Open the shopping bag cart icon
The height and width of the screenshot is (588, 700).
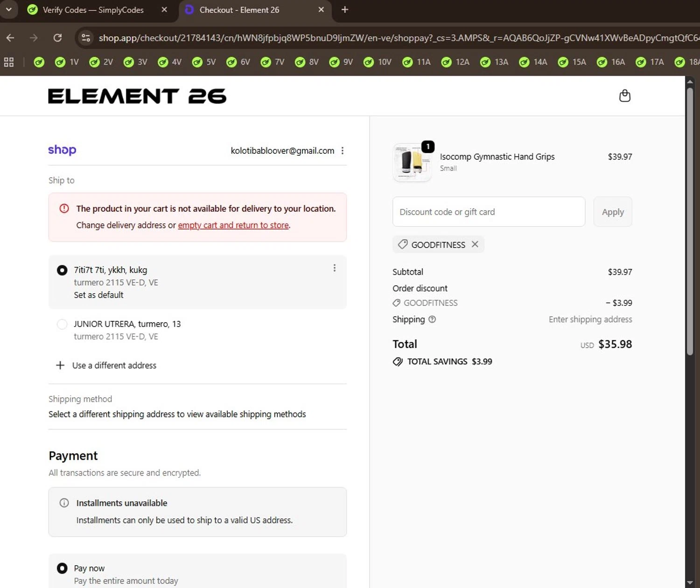click(624, 96)
